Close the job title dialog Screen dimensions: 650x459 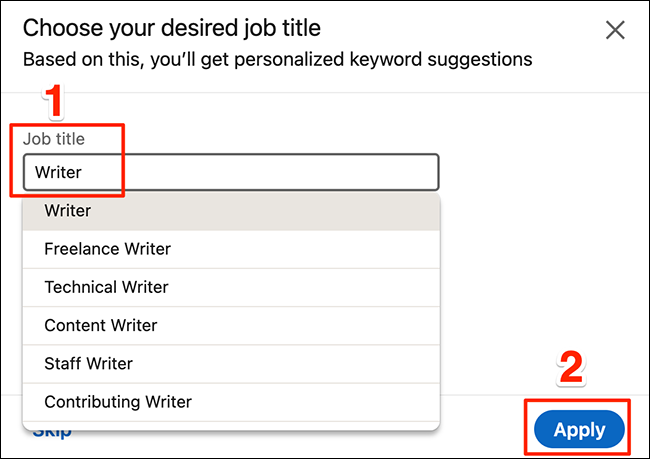[x=615, y=30]
